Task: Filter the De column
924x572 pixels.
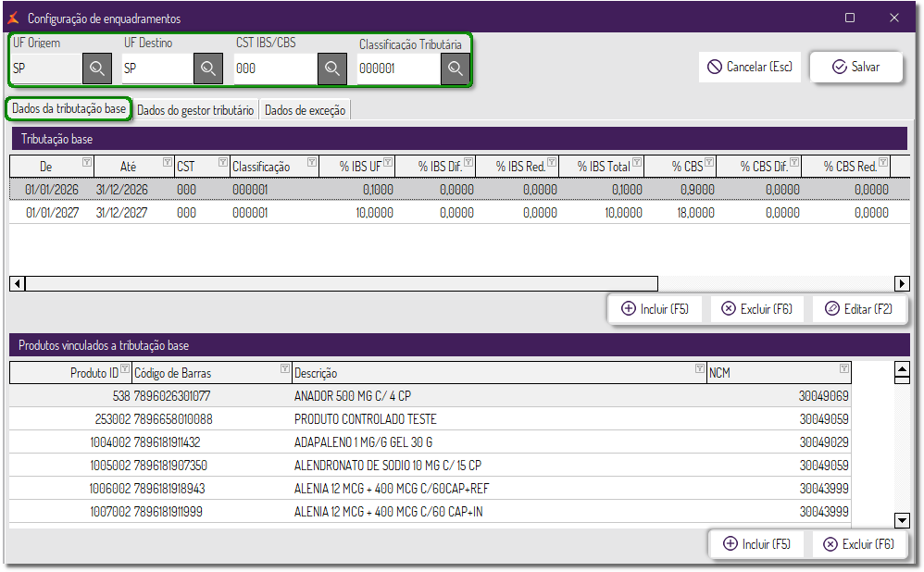Action: coord(87,162)
